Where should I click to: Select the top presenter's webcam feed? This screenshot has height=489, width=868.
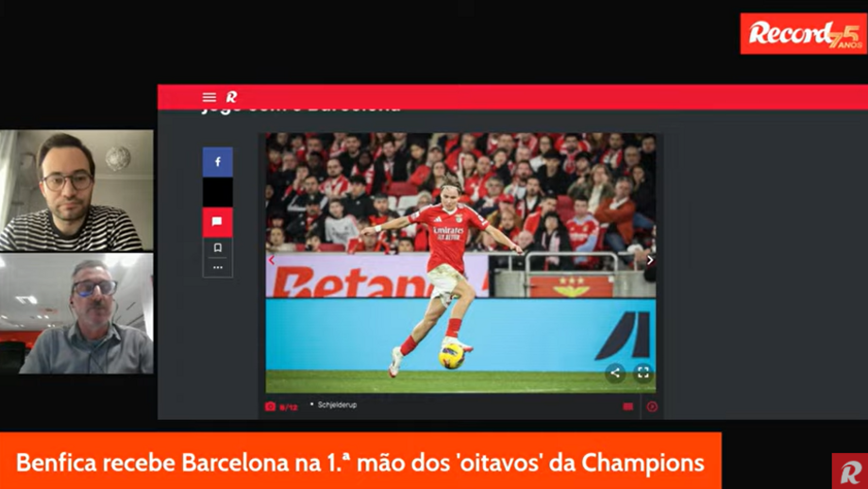click(x=76, y=190)
